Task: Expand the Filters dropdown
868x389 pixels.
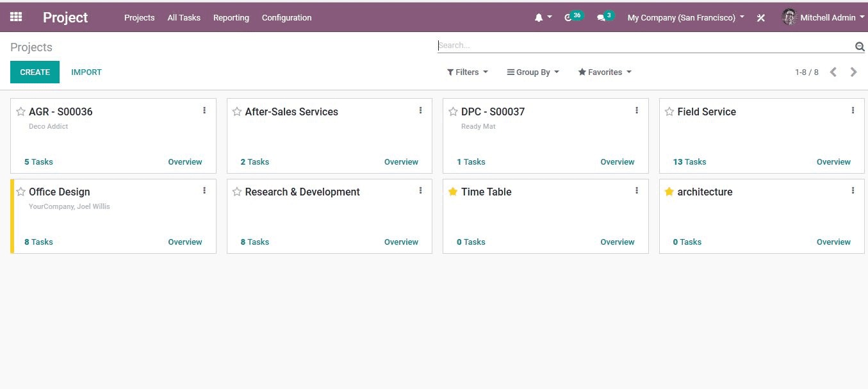Action: (x=467, y=72)
